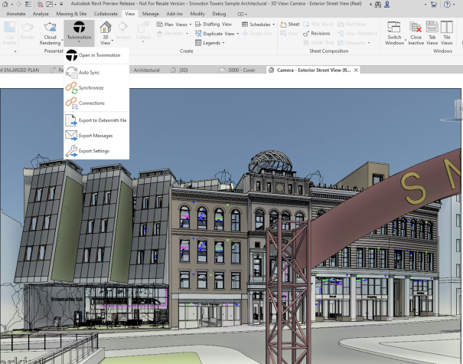Open Export Messages envelope item

pyautogui.click(x=96, y=136)
